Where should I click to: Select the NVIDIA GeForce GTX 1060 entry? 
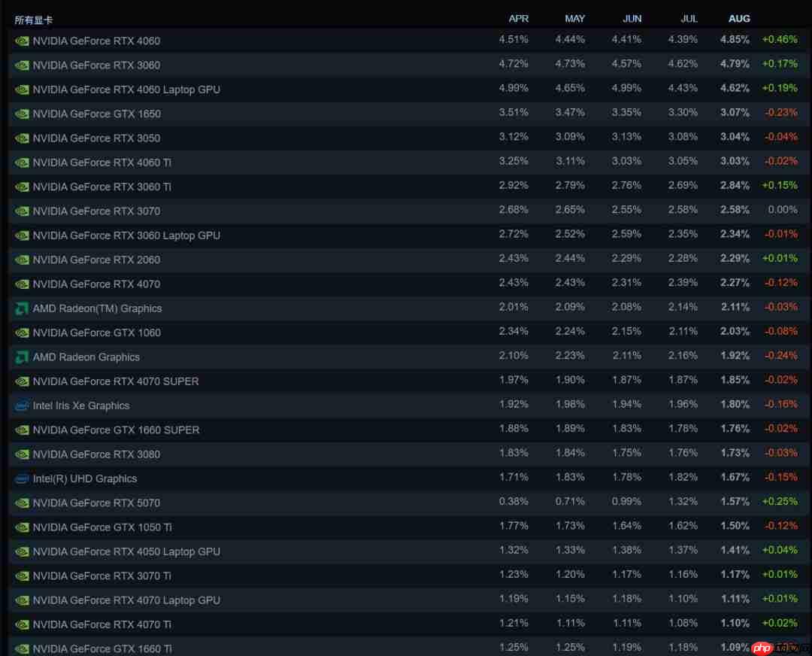[96, 333]
